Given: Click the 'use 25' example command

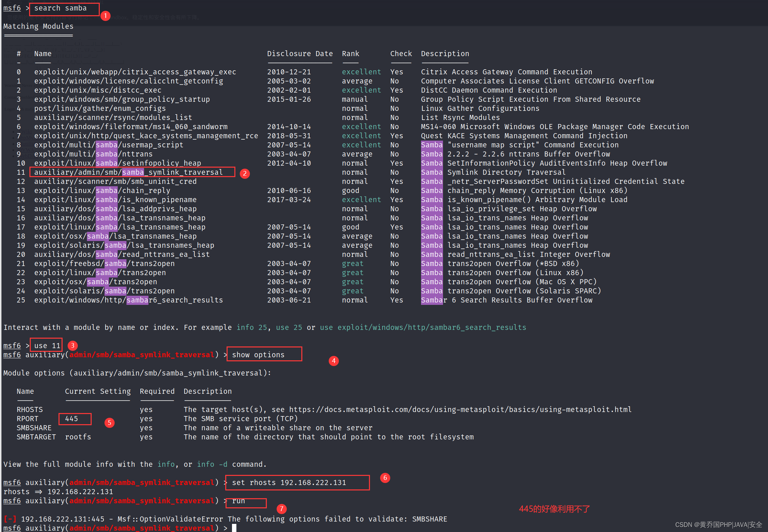Looking at the screenshot, I should (x=289, y=328).
